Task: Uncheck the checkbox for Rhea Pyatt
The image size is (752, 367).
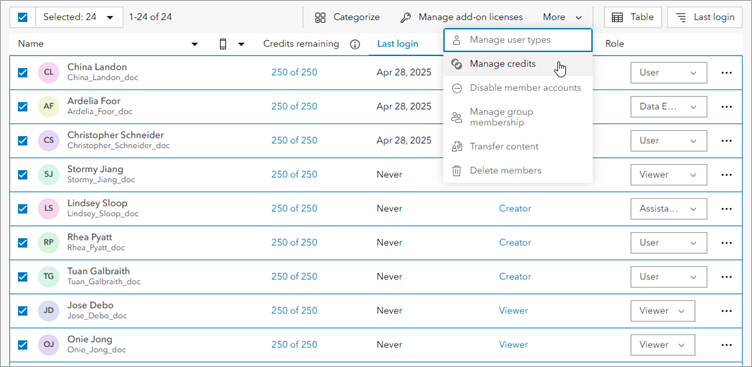Action: [23, 243]
